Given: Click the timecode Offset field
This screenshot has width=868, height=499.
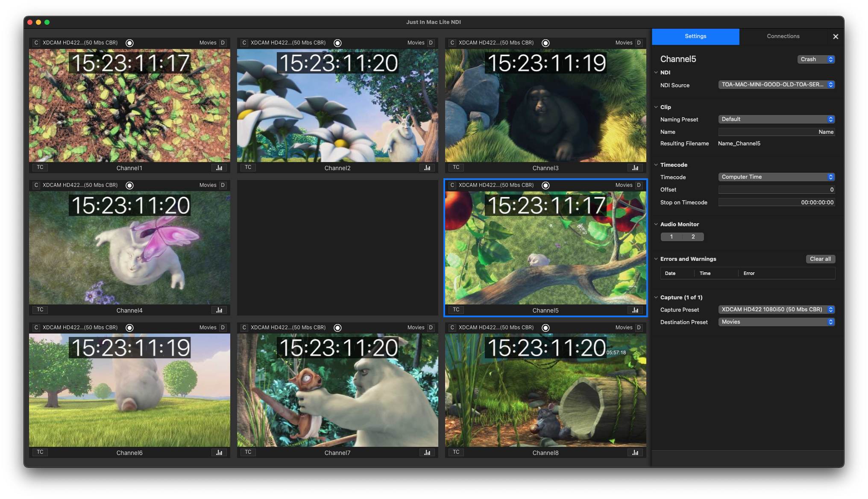Looking at the screenshot, I should pos(776,190).
